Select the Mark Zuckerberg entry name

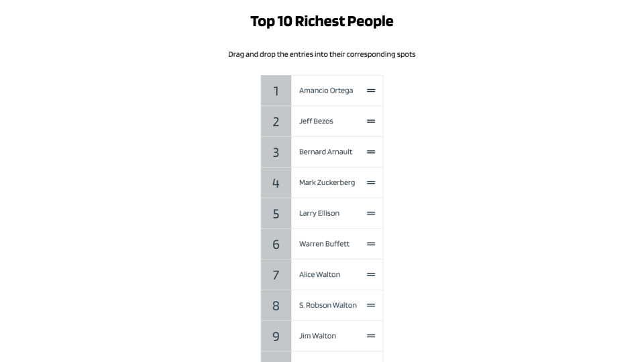(x=327, y=182)
